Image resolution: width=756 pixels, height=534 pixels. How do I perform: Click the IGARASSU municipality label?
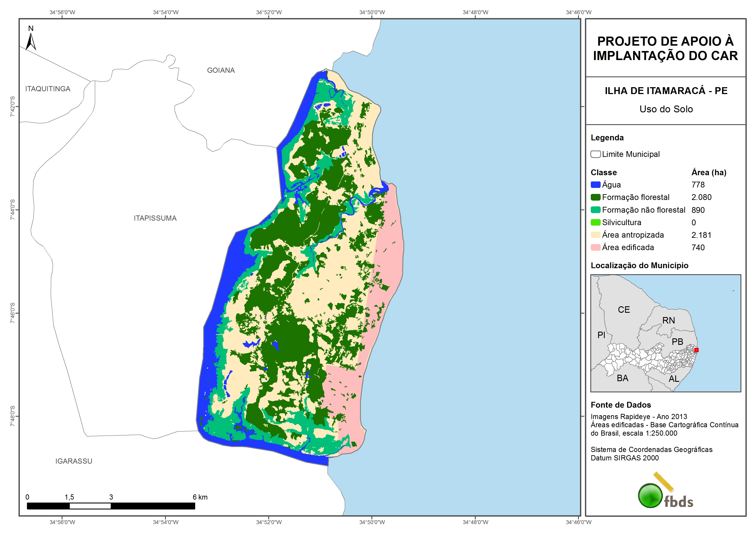(74, 461)
